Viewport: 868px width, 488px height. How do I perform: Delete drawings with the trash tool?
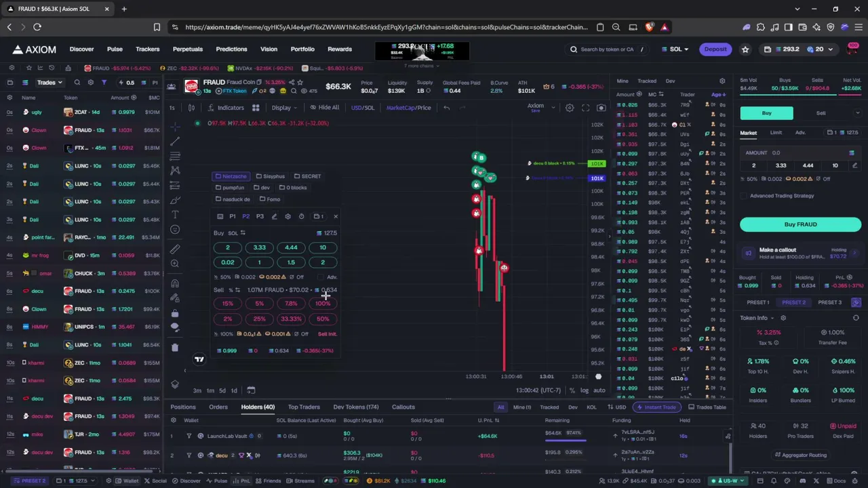tap(175, 347)
